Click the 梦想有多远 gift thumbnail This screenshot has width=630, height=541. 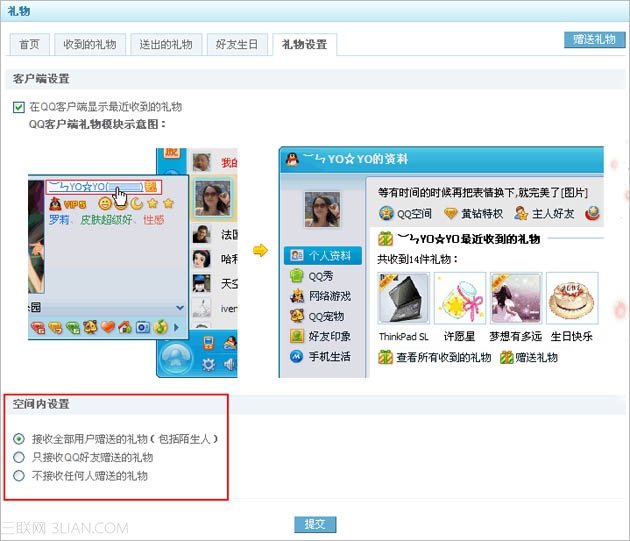click(x=516, y=298)
